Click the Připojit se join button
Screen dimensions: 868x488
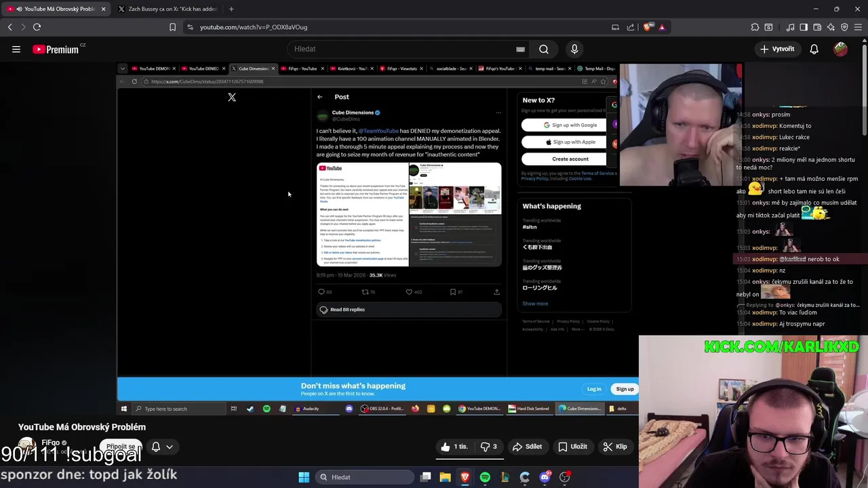tap(121, 447)
